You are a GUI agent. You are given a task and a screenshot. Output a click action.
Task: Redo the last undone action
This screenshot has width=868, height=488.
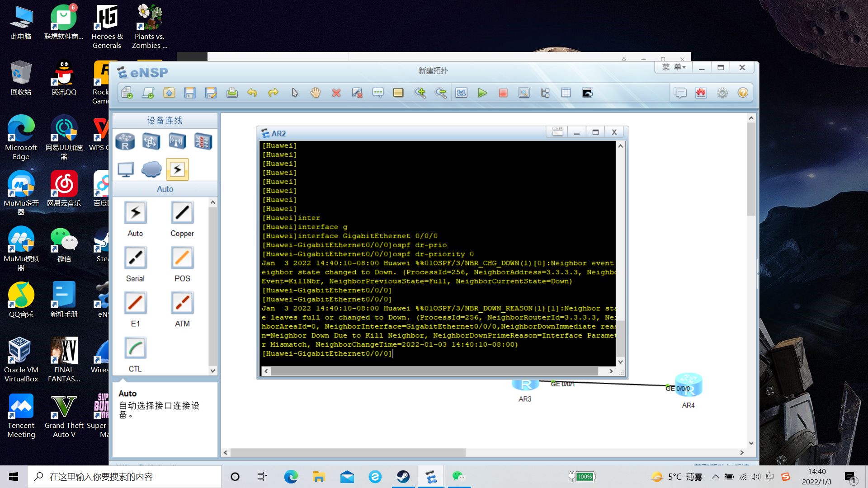click(273, 93)
